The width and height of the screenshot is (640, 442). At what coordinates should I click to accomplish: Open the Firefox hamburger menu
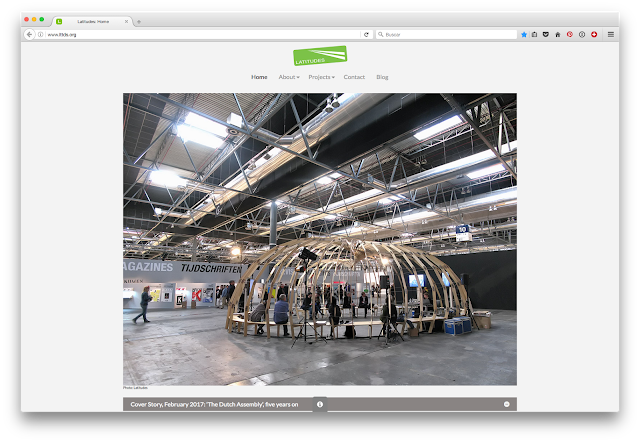pos(611,35)
